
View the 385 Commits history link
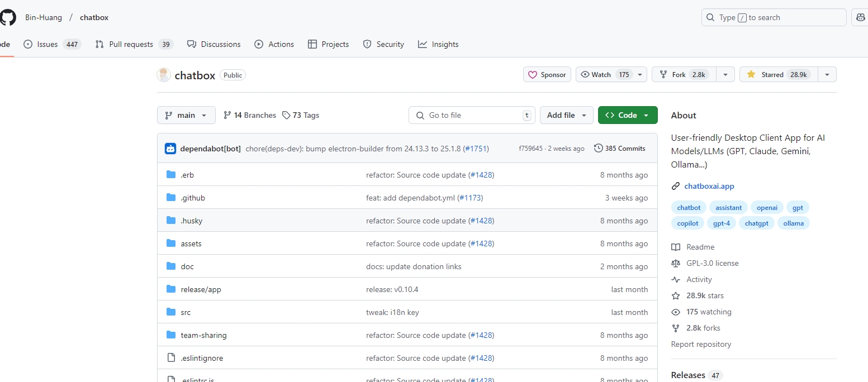[x=620, y=149]
